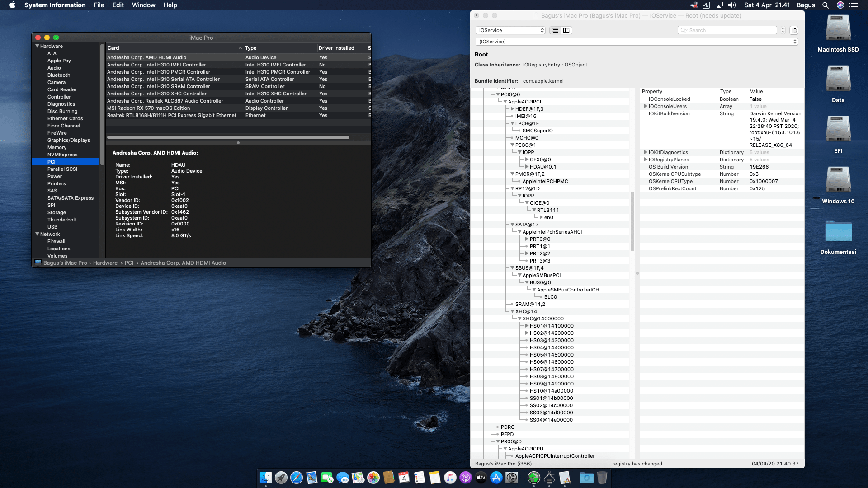Open the Macintosh SSD desktop drive

point(838,28)
